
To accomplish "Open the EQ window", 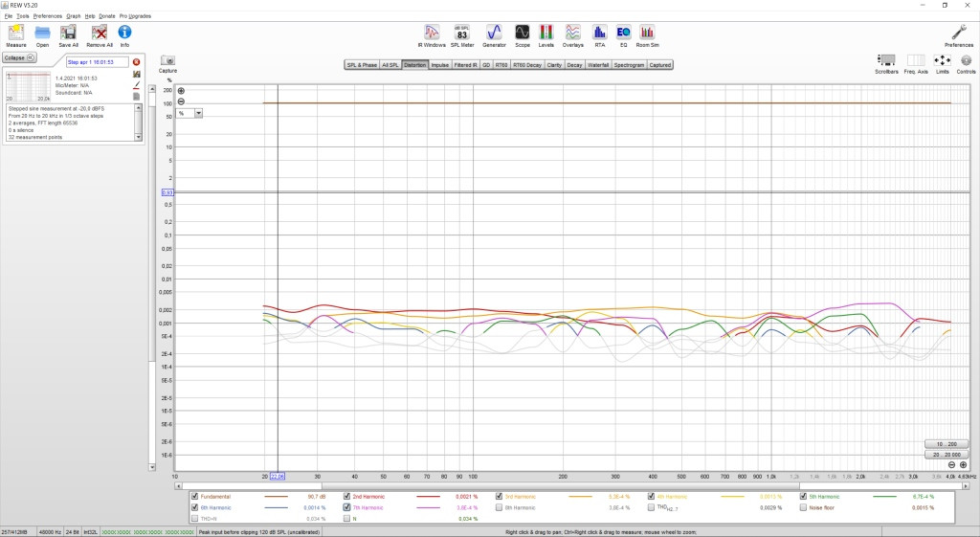I will point(623,35).
